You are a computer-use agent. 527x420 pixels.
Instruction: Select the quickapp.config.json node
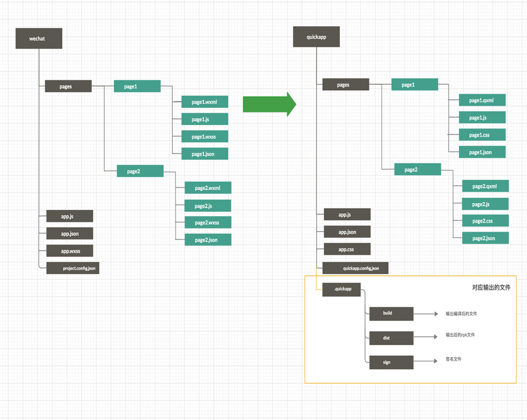(355, 268)
